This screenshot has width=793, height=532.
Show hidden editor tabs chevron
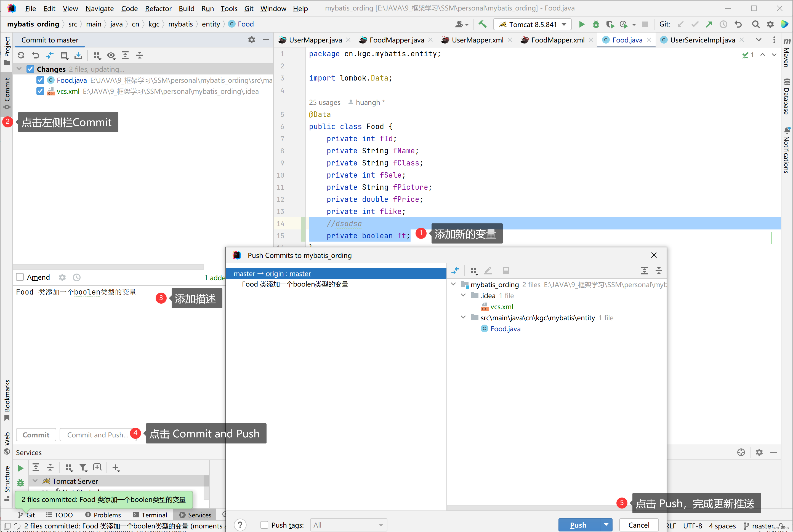coord(759,40)
